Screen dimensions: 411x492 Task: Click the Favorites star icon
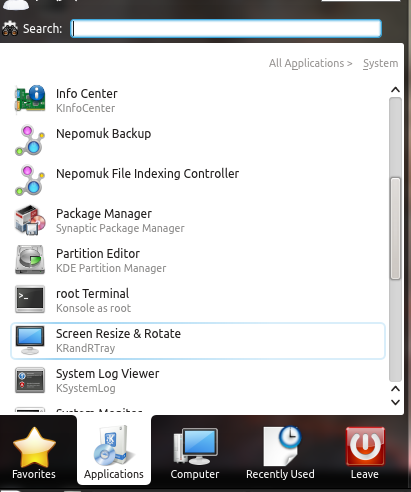click(x=34, y=447)
